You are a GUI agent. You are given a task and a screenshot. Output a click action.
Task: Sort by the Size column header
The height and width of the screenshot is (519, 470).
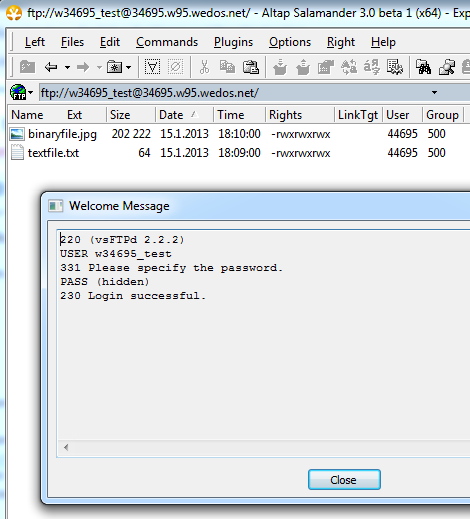click(131, 115)
